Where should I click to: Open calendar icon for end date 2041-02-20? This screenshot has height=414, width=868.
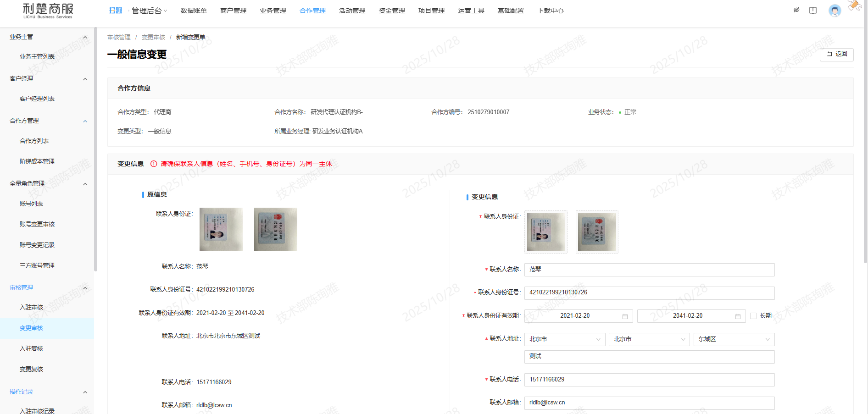738,316
